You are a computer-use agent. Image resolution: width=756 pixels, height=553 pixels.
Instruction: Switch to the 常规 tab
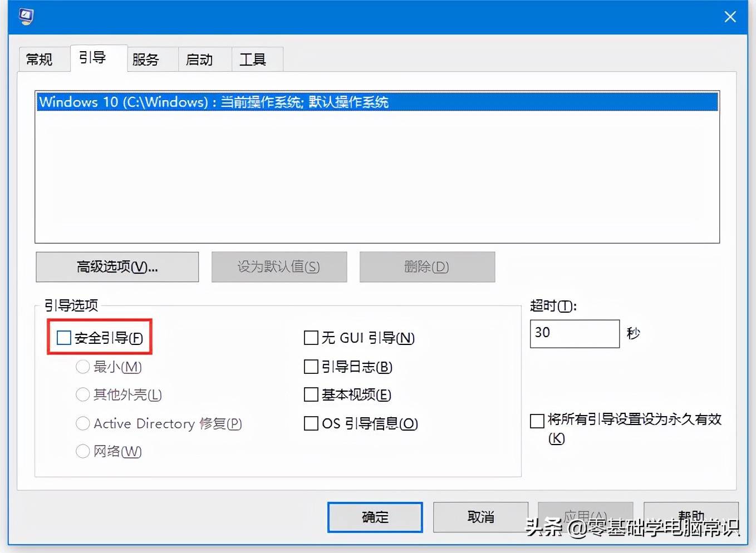point(40,59)
